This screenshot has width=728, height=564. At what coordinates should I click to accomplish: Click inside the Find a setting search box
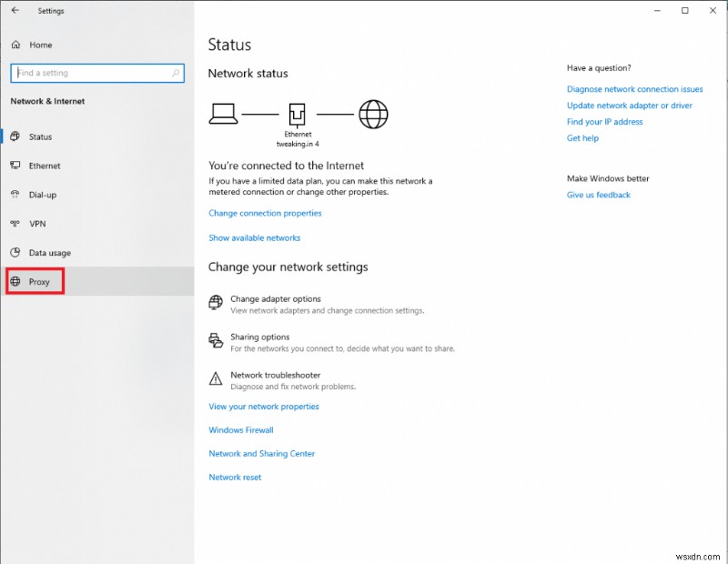pos(96,73)
